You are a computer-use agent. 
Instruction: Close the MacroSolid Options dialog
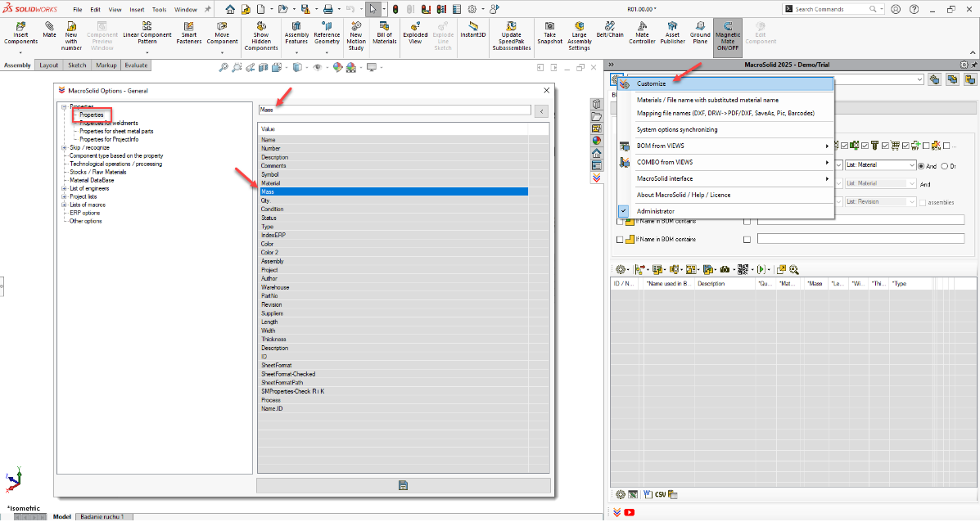546,91
